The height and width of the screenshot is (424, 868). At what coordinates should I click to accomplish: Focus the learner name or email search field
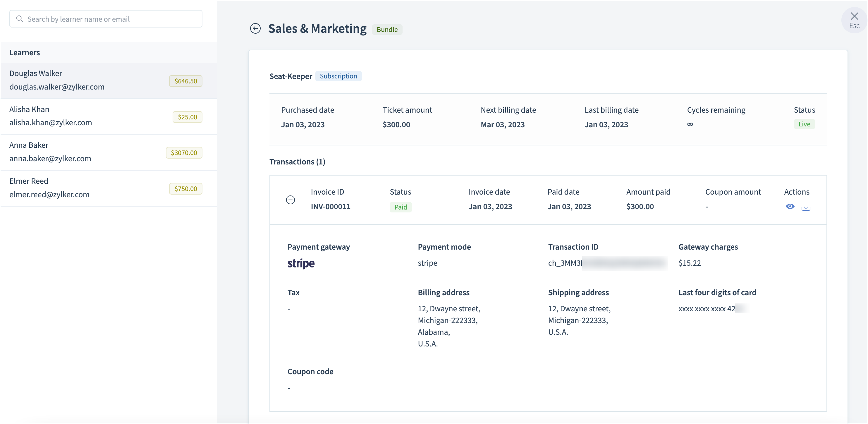pyautogui.click(x=111, y=19)
